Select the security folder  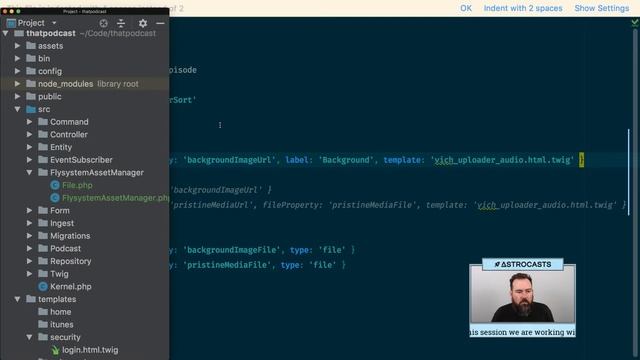coord(65,337)
